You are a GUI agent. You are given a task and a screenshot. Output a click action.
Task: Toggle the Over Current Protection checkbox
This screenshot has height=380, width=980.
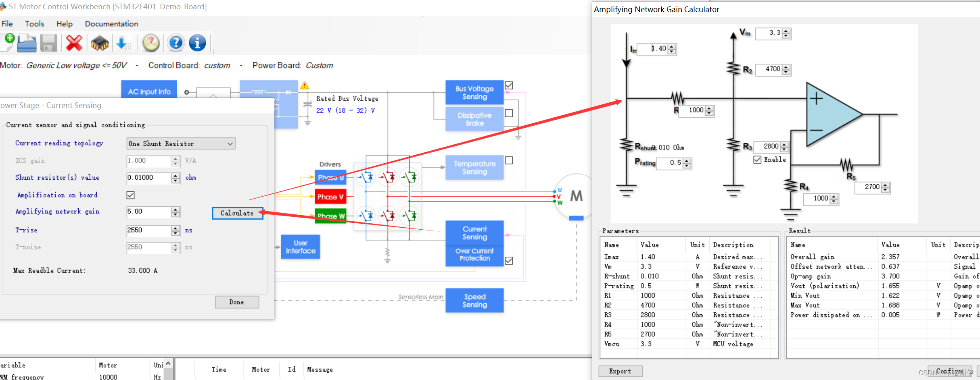509,261
